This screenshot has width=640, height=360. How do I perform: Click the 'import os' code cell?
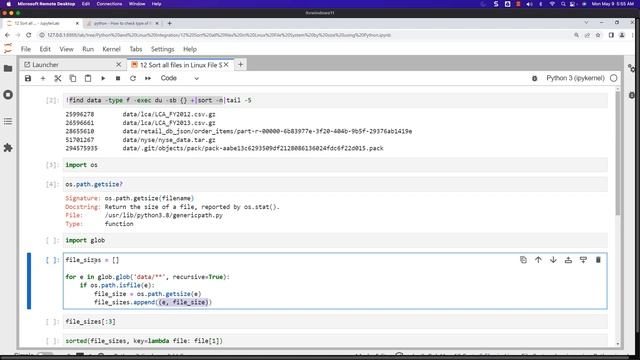tap(335, 165)
